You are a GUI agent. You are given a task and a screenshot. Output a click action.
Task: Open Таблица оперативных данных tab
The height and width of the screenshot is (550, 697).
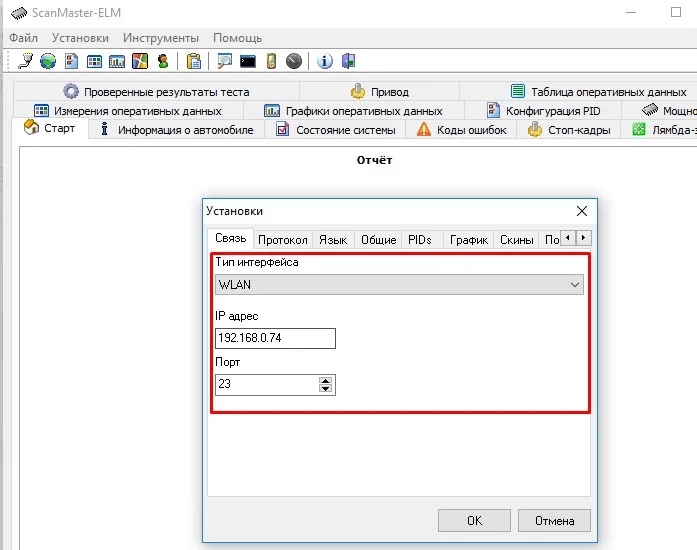pyautogui.click(x=598, y=92)
